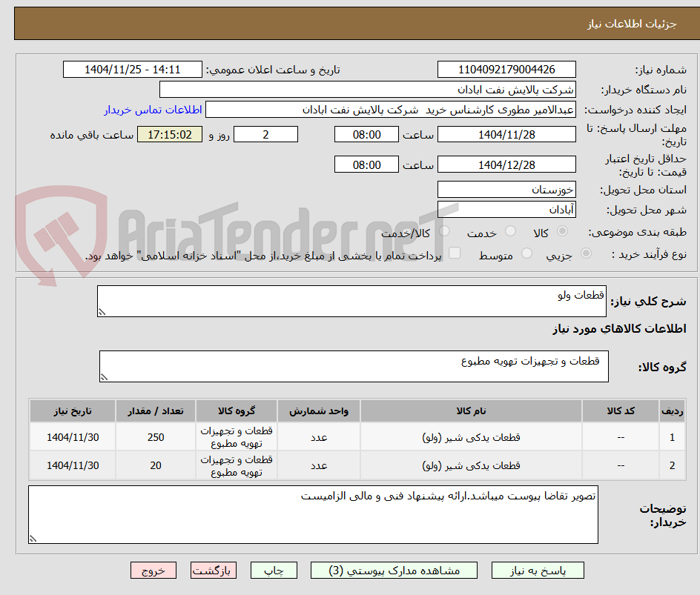The width and height of the screenshot is (700, 595).
Task: Select the کالا/خدمت radio button
Action: [x=444, y=231]
